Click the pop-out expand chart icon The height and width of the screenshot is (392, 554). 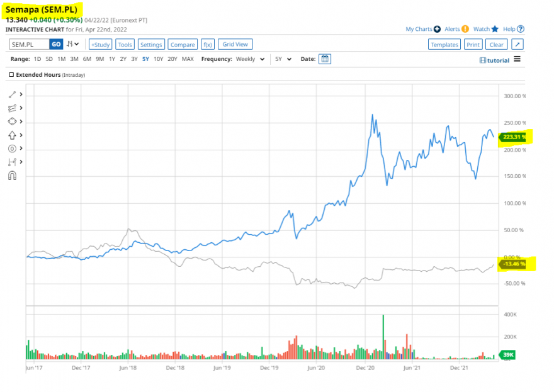[x=517, y=45]
